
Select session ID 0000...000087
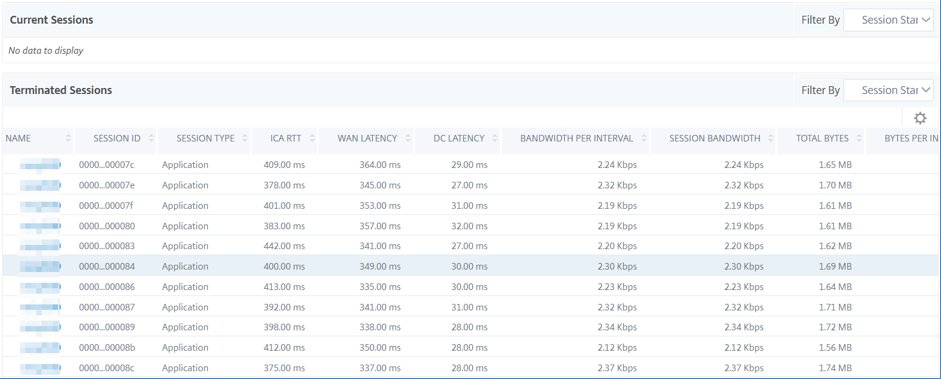tap(107, 307)
